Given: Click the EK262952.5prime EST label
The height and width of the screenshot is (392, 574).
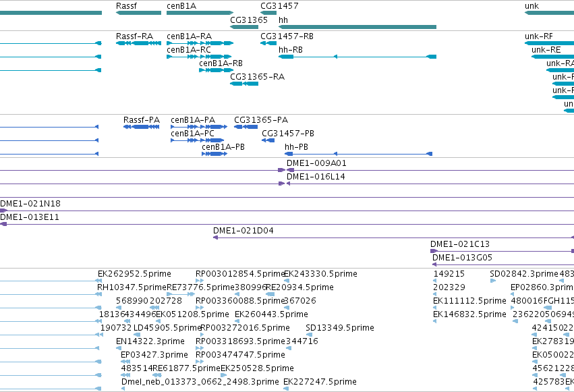Looking at the screenshot, I should point(134,274).
